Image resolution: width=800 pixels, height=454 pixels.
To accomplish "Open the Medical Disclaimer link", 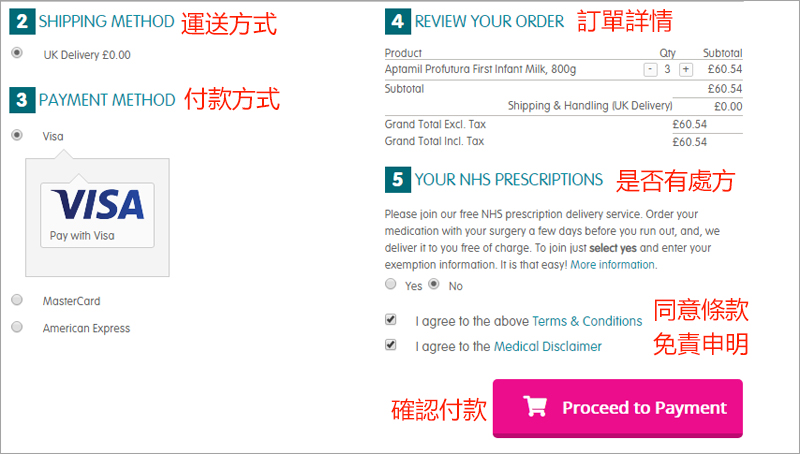I will [547, 346].
